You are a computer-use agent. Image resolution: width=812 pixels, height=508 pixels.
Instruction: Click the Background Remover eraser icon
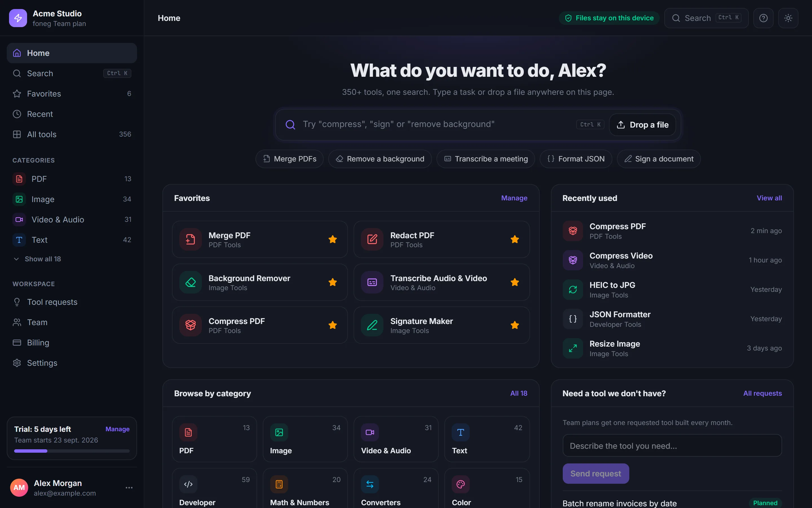[190, 282]
